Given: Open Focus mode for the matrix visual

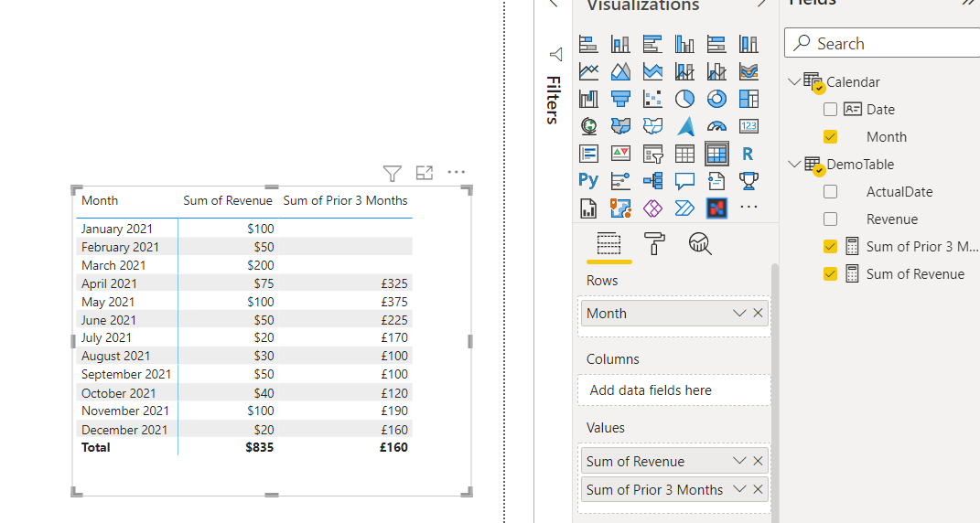Looking at the screenshot, I should [425, 173].
